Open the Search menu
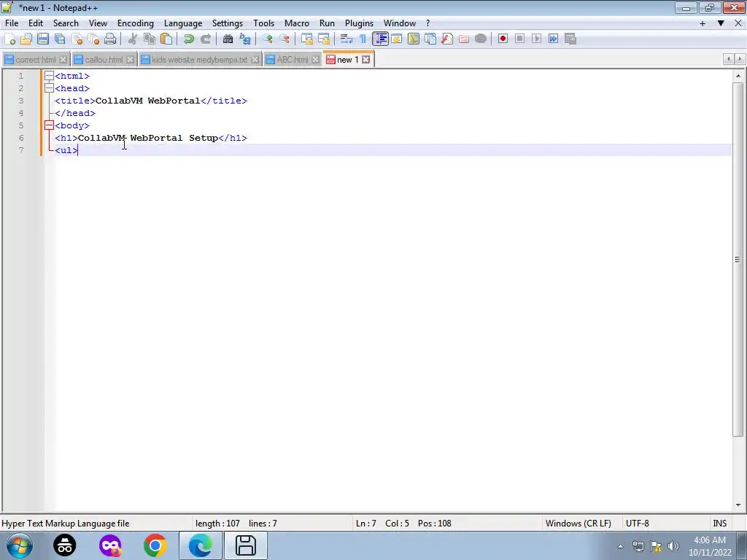This screenshot has width=747, height=560. [66, 23]
